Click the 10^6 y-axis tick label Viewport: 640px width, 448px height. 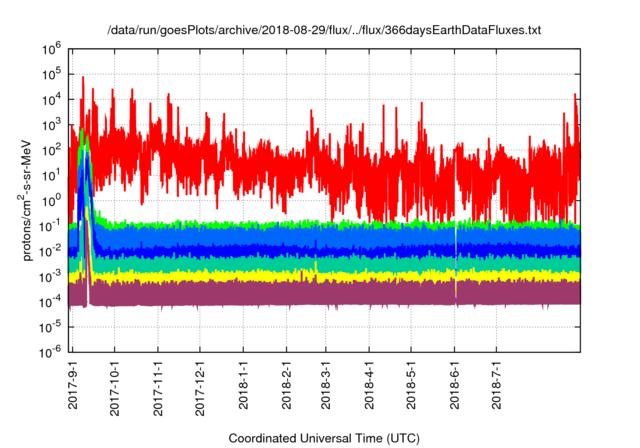click(54, 47)
